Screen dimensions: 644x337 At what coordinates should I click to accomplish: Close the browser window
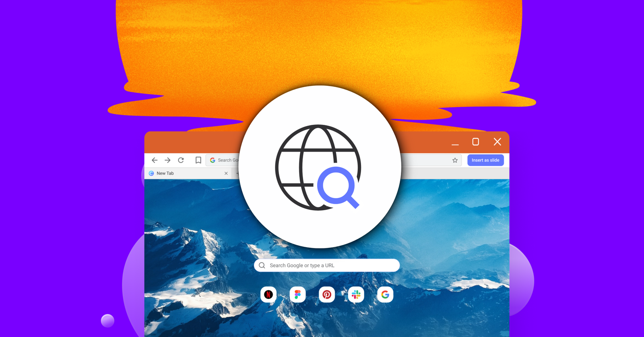[x=497, y=142]
